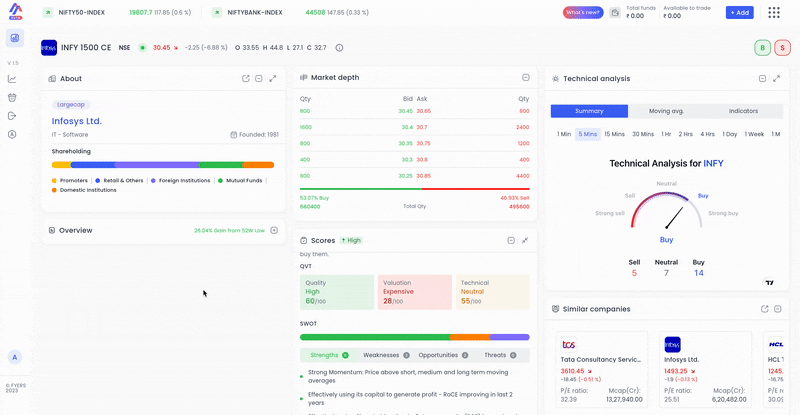
Task: Open the What's new button
Action: [x=583, y=12]
